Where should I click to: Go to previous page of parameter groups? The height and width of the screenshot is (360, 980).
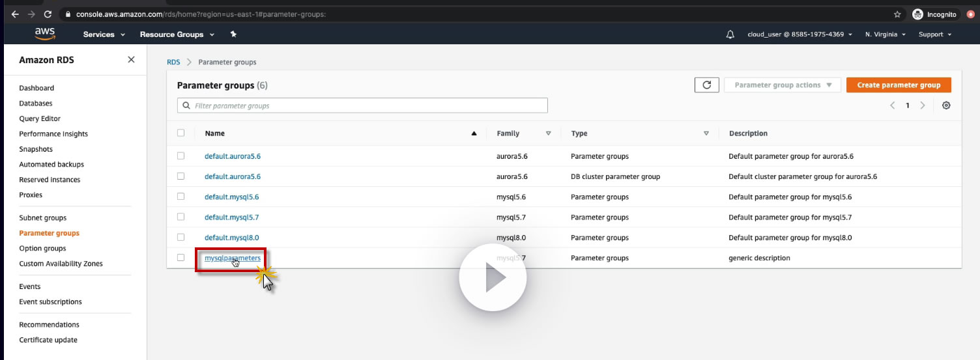click(x=892, y=105)
